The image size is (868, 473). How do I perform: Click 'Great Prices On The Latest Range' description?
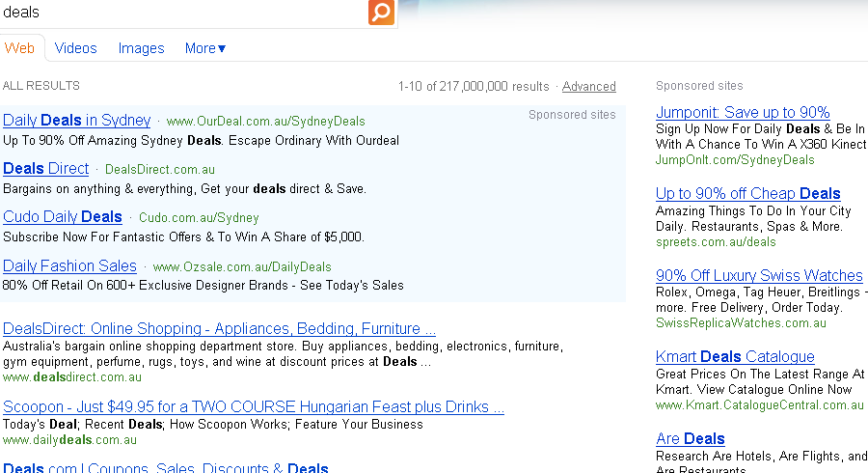click(760, 381)
